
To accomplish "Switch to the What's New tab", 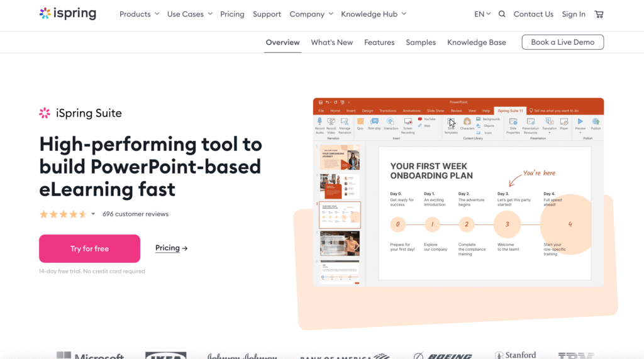I will tap(332, 42).
